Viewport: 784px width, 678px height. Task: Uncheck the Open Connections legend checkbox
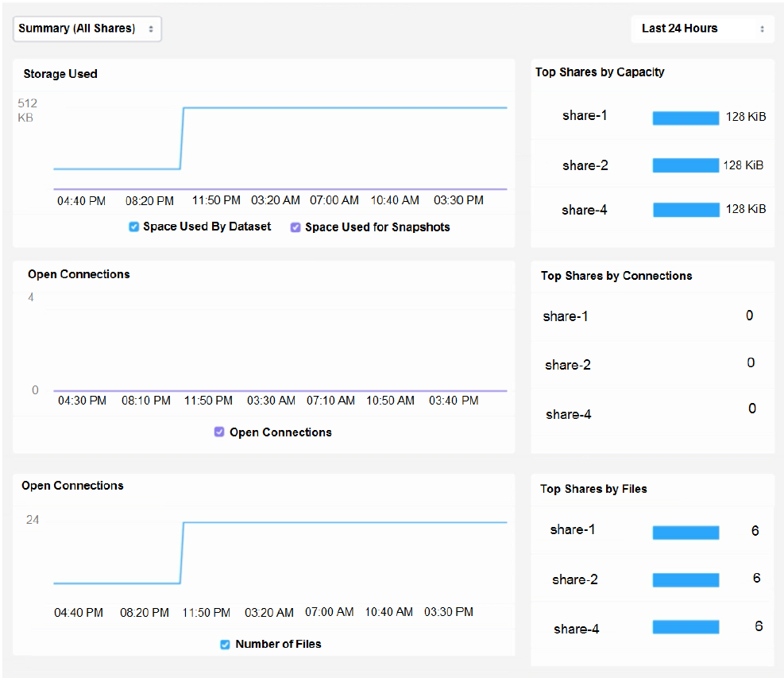click(219, 432)
